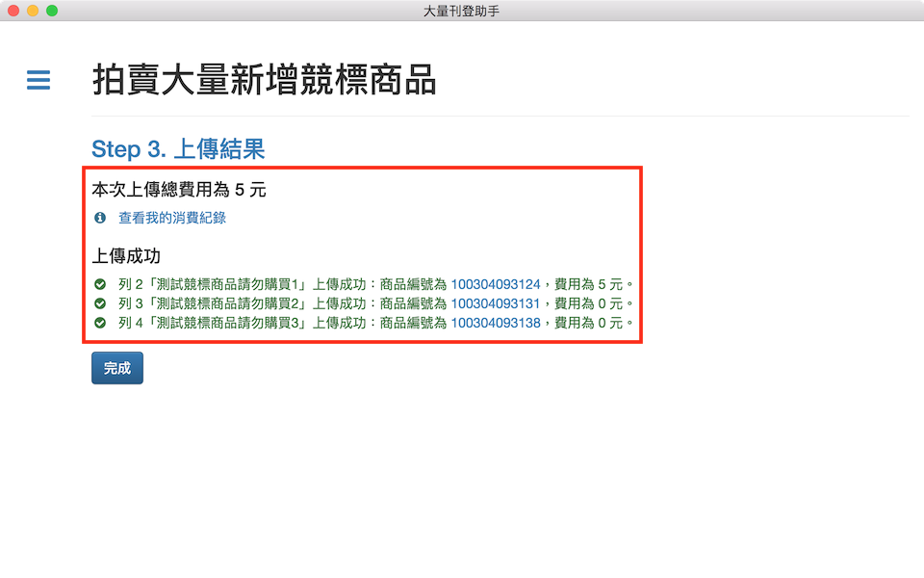Click the 本次上傳總費用為 5 元 text
924x578 pixels.
click(179, 190)
